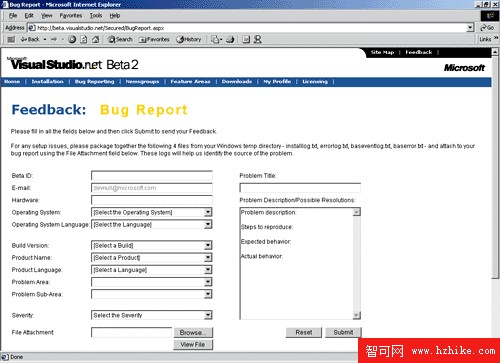Open the Help menu
Viewport: 500px width, 363px height.
(115, 15)
